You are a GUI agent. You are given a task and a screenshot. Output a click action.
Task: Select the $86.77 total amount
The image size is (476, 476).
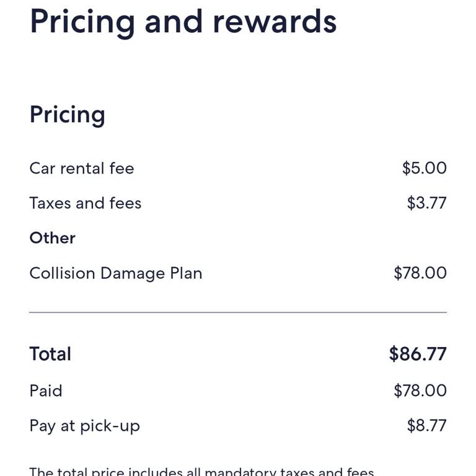tap(417, 354)
